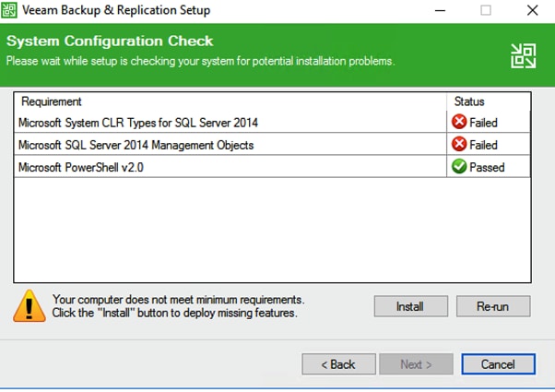Click the red Failed icon for CLR Types
The width and height of the screenshot is (555, 392).
click(459, 122)
